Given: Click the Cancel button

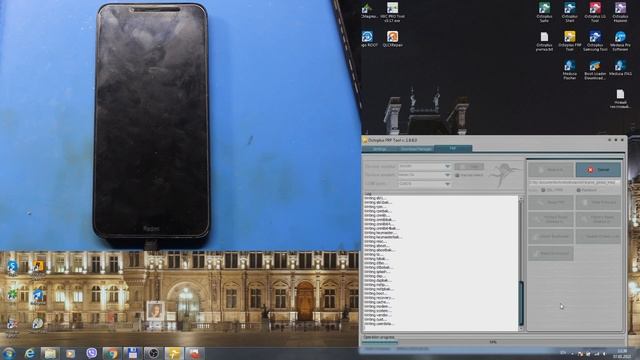Looking at the screenshot, I should pyautogui.click(x=598, y=170).
